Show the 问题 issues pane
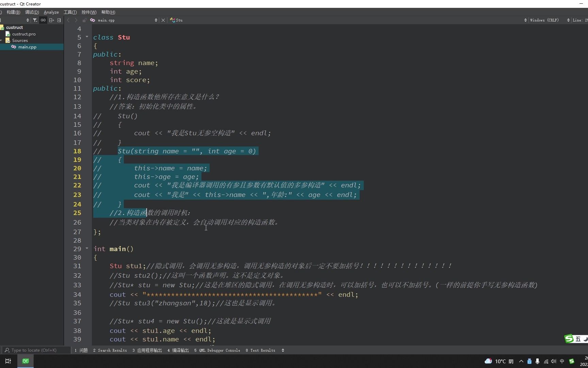Screen dimensions: 588x368 (81, 350)
